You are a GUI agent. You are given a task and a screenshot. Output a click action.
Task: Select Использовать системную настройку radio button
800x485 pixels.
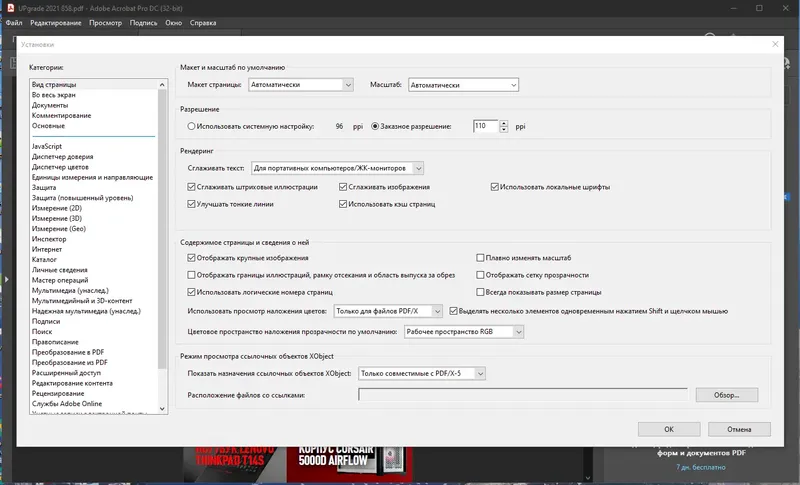(191, 126)
